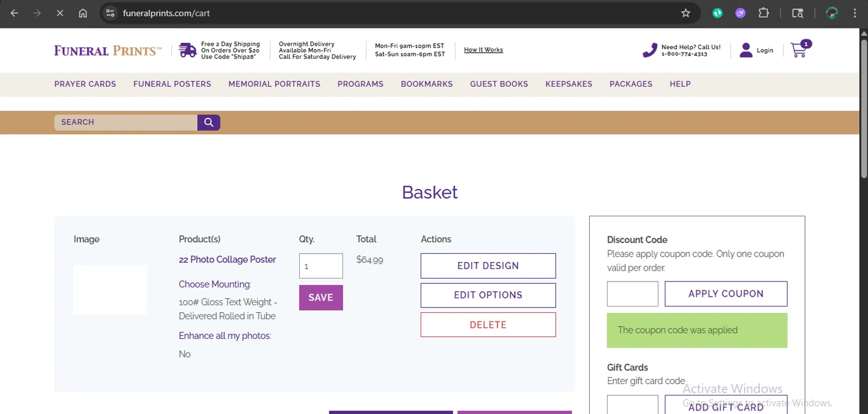Click the 1-800-774-4313 phone number

click(x=685, y=54)
